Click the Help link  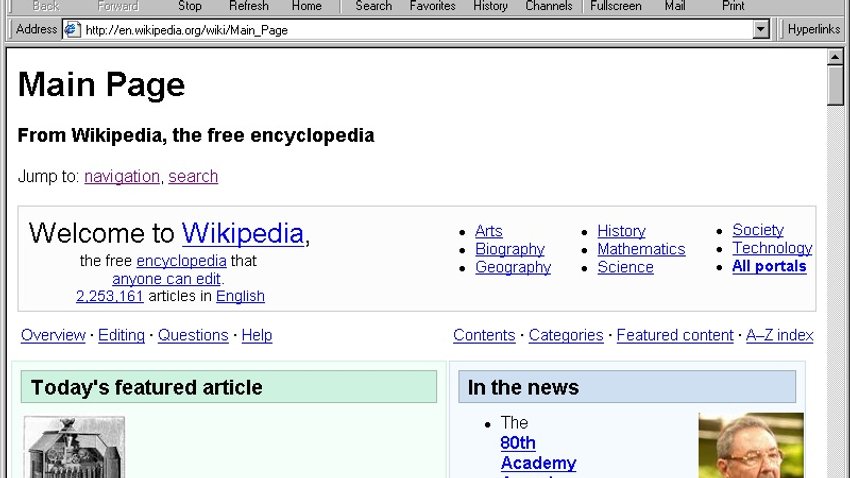click(x=256, y=335)
